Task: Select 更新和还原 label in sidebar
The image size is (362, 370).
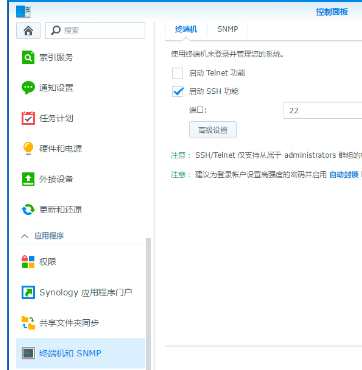Action: [60, 210]
